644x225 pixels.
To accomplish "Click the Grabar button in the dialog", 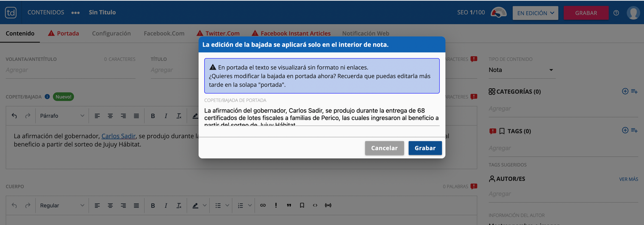I will click(425, 148).
